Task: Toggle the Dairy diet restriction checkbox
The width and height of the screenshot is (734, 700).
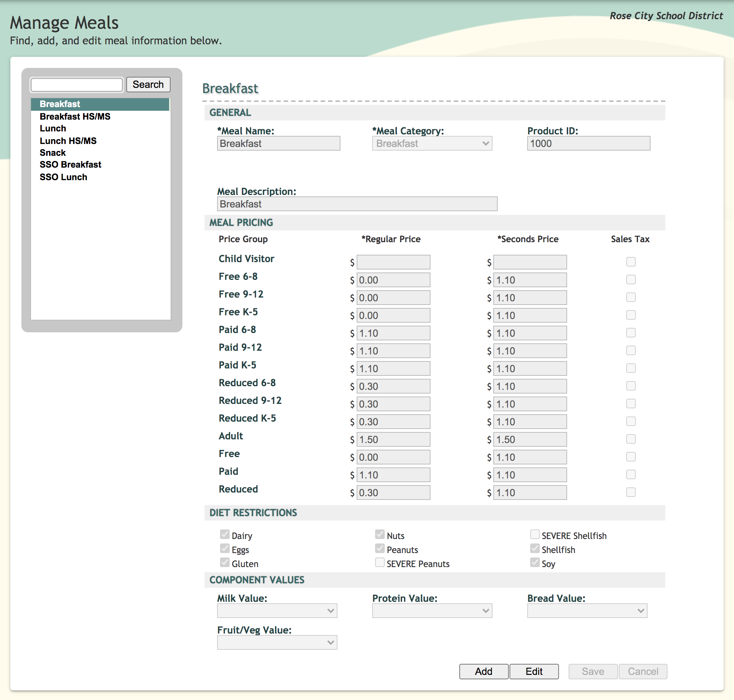Action: click(x=224, y=535)
